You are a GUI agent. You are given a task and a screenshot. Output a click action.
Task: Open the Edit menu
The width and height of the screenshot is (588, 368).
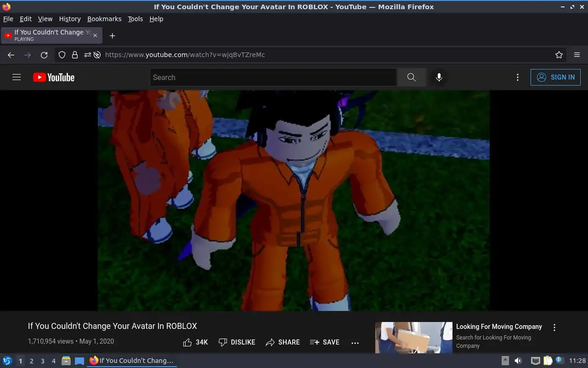tap(26, 19)
